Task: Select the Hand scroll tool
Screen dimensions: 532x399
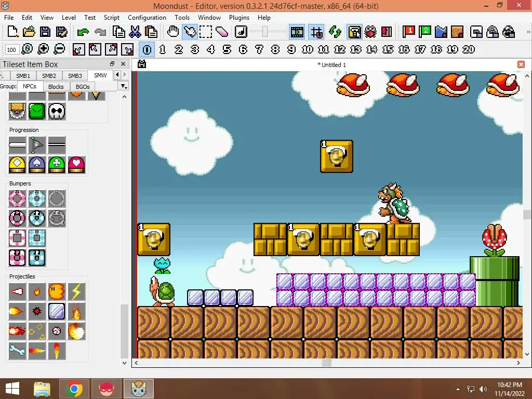Action: point(173,32)
